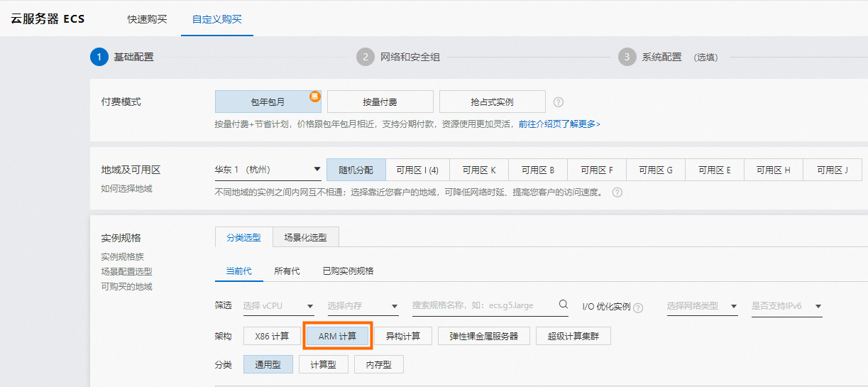Open 是否支持IPv6 dropdown
The height and width of the screenshot is (387, 868).
click(786, 306)
